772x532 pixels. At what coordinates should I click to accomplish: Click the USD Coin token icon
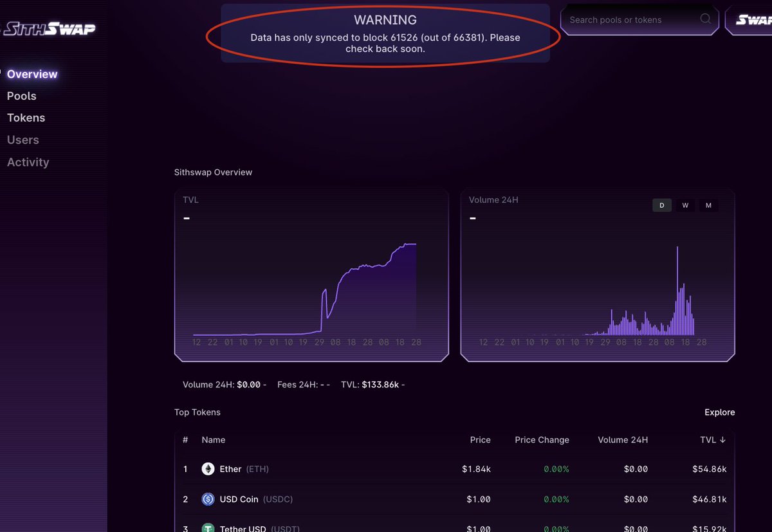tap(208, 499)
